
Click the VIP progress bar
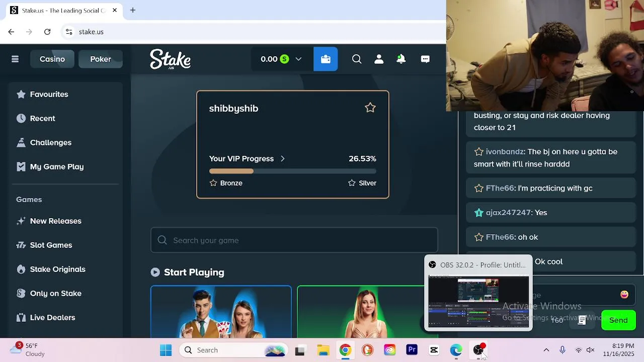[293, 171]
